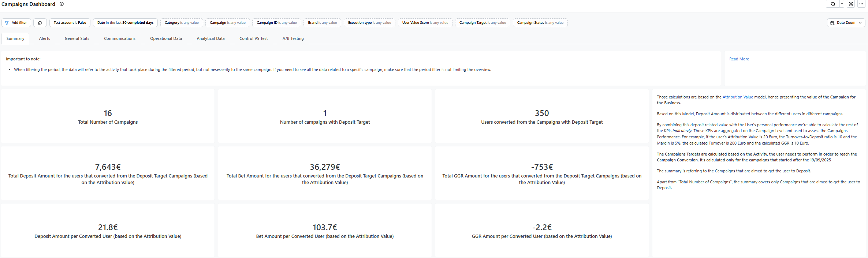Refresh the dashboard data

click(833, 4)
